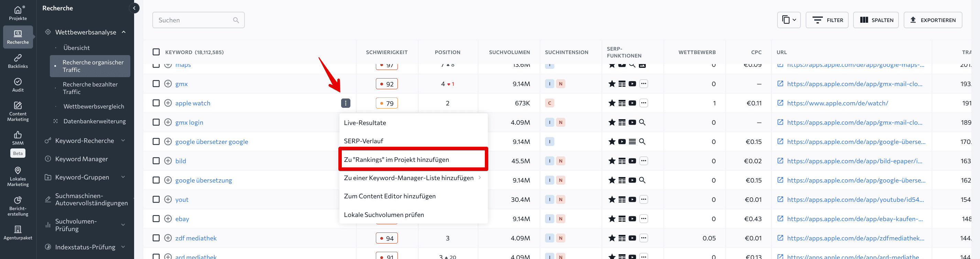
Task: Check the zdf mediathek keyword row
Action: pos(156,238)
